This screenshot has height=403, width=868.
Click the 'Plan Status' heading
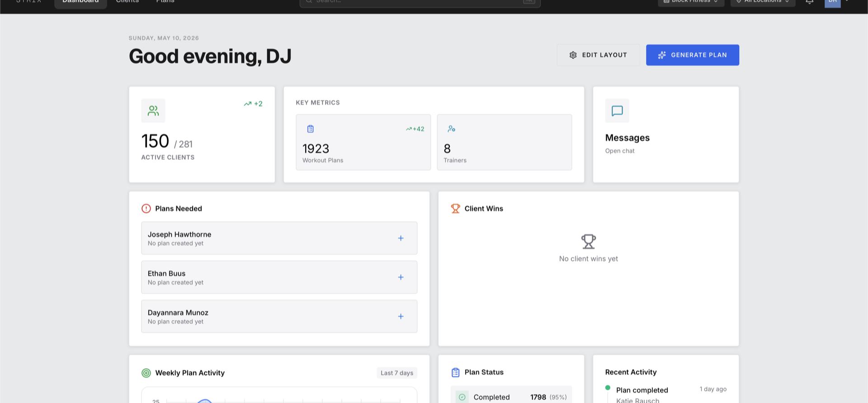(x=484, y=372)
